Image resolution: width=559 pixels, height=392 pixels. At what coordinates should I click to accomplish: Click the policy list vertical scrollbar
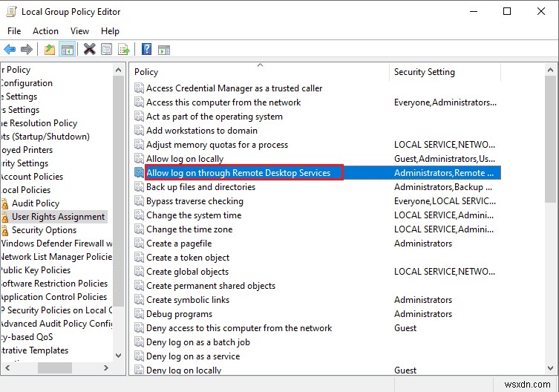[x=550, y=223]
